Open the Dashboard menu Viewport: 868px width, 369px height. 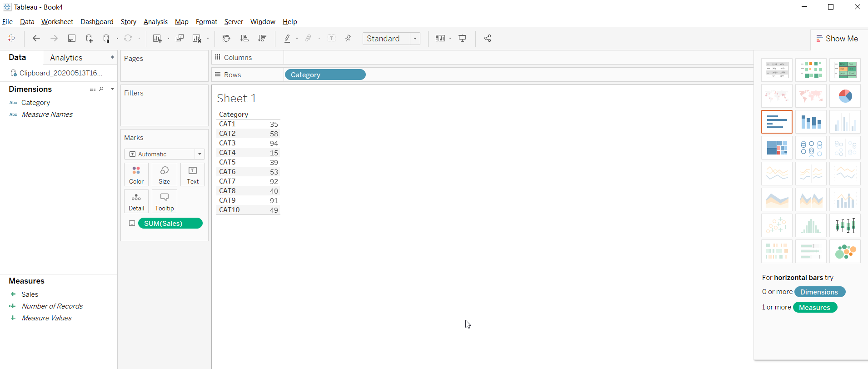point(97,22)
